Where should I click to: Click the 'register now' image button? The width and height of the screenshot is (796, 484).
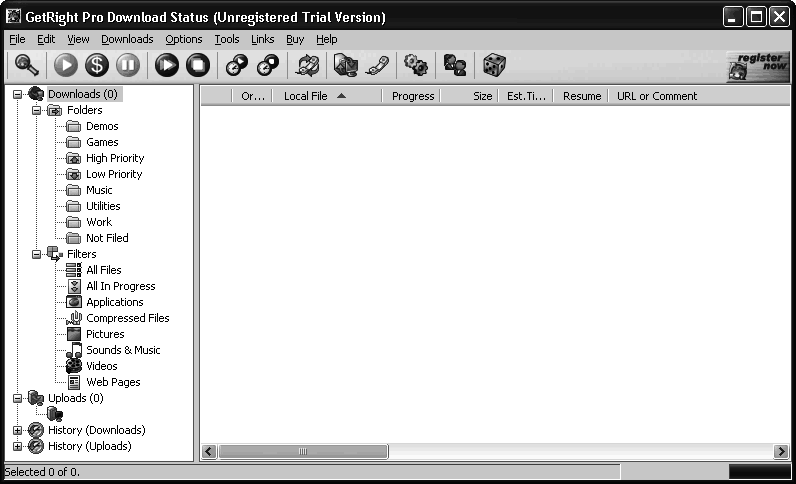757,65
